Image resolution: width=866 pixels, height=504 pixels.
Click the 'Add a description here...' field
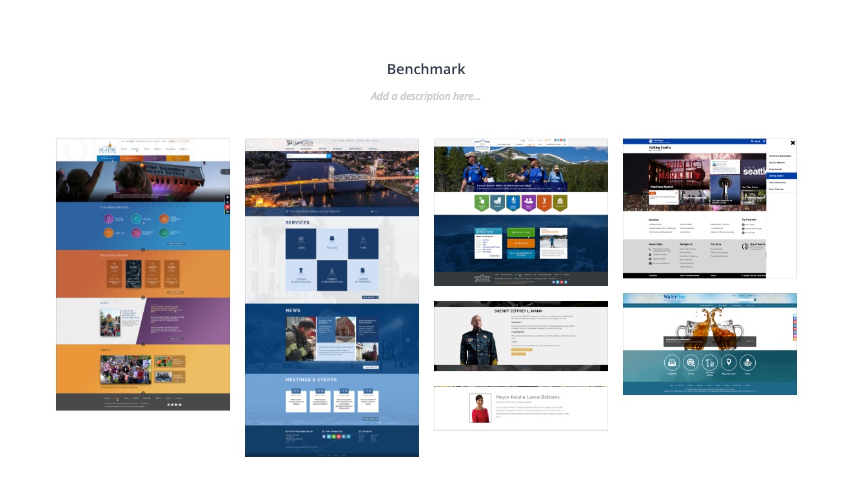(426, 96)
